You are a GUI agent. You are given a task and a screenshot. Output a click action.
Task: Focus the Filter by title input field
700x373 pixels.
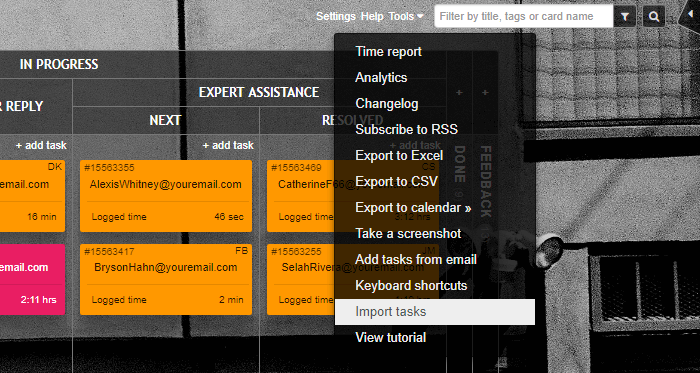(524, 17)
